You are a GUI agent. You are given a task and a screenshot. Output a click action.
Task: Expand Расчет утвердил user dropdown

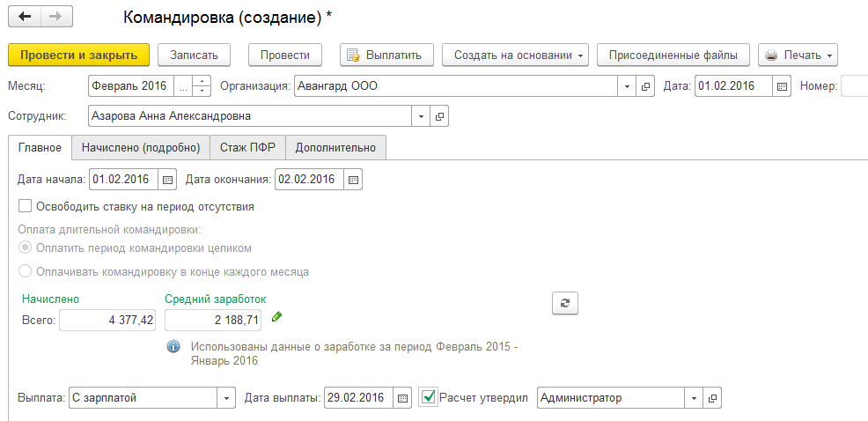click(x=695, y=398)
